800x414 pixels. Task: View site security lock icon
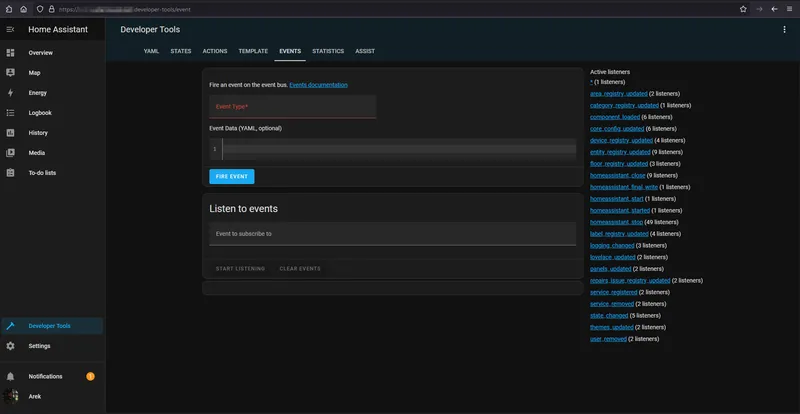pos(51,9)
